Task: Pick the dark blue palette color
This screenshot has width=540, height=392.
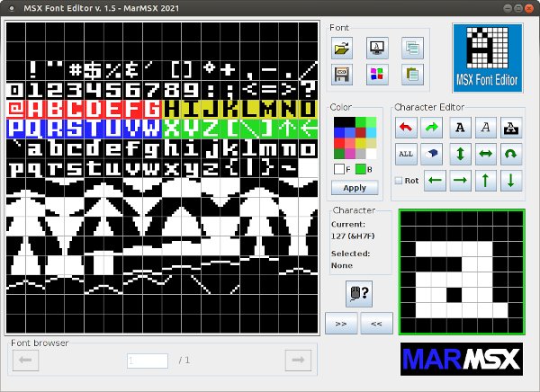Action: pyautogui.click(x=339, y=133)
